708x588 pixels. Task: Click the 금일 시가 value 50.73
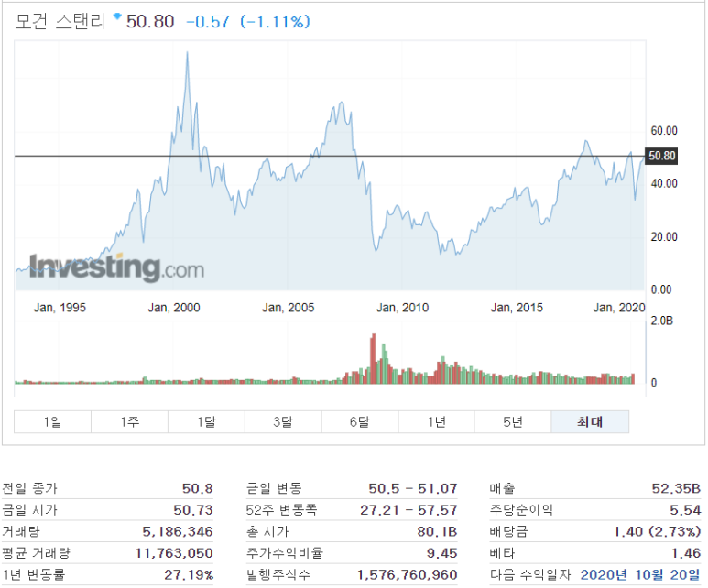tap(193, 510)
